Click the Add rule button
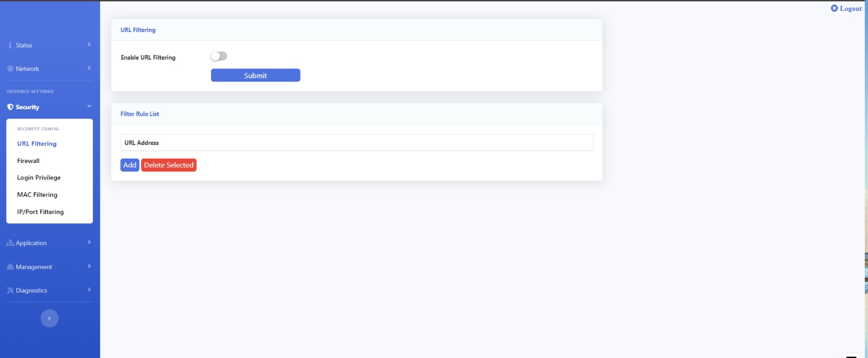 coord(130,165)
